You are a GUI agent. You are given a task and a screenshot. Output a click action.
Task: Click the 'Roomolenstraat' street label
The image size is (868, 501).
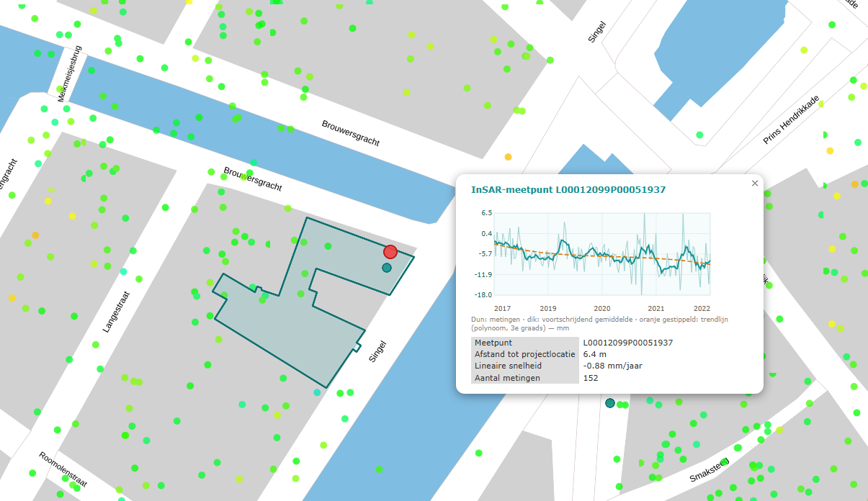(63, 469)
